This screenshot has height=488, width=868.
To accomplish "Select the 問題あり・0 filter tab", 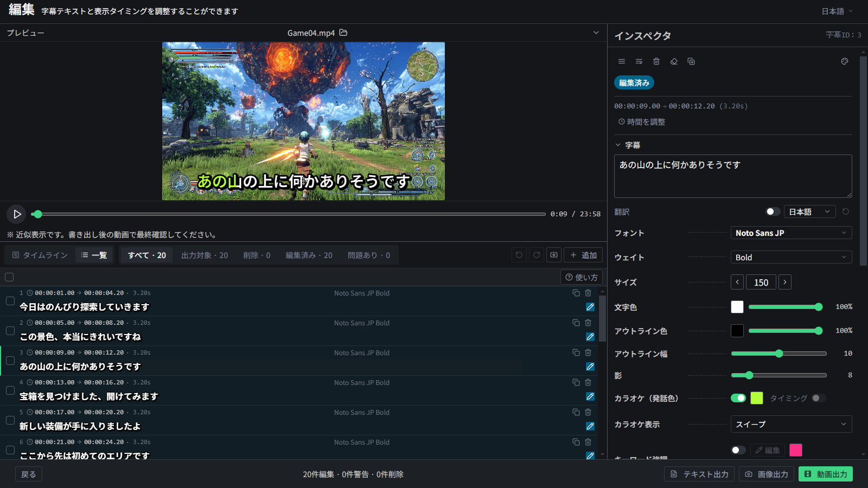I will coord(369,255).
